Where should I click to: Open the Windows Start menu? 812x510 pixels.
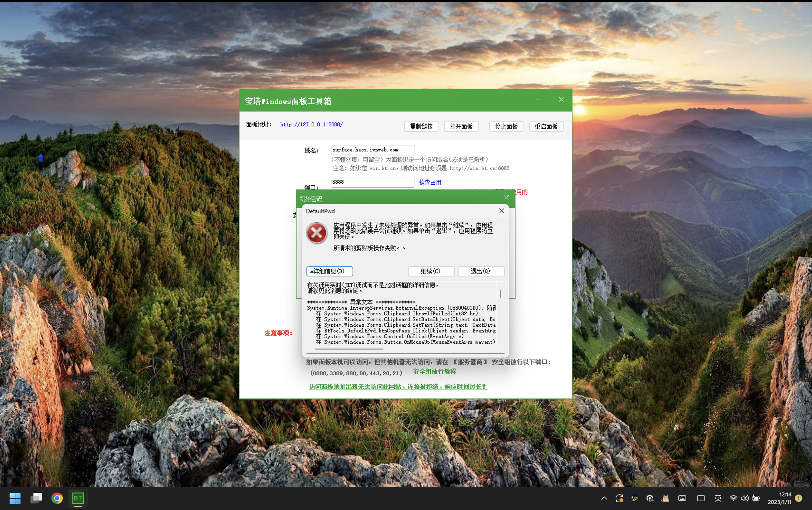point(15,498)
